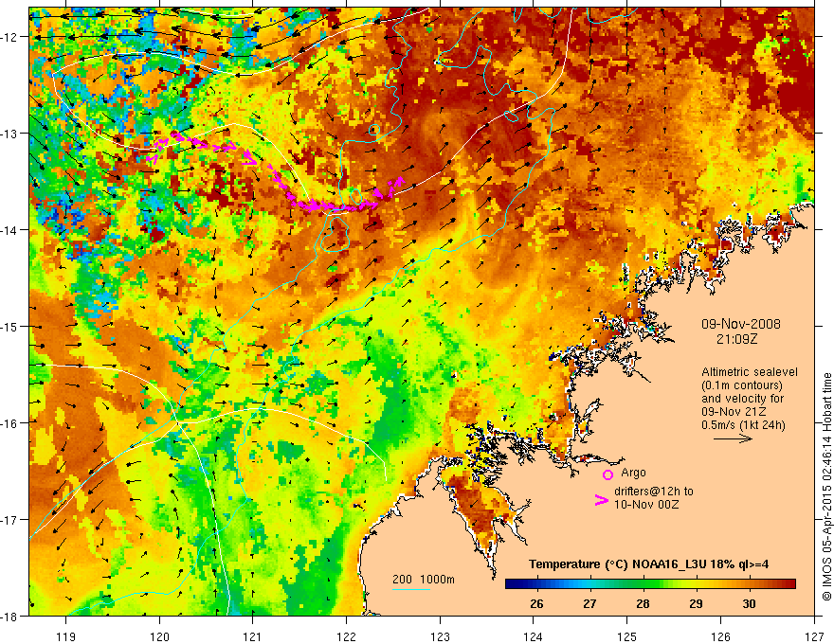
Task: Click longitude axis label 122
Action: click(x=346, y=636)
